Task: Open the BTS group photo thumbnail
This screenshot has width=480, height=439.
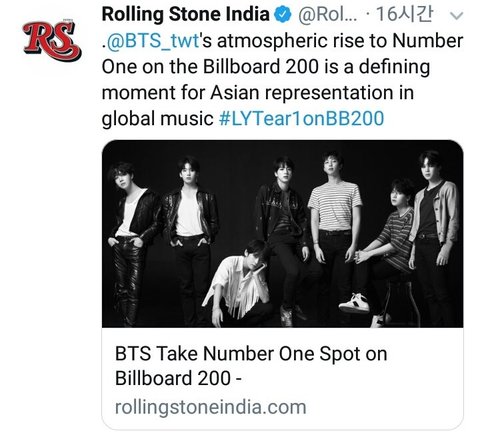Action: point(282,234)
